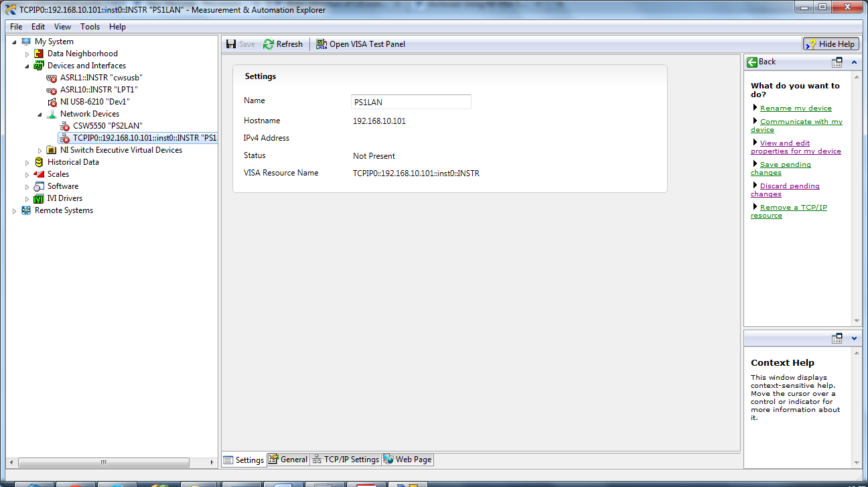
Task: Click the IVI Drivers icon
Action: click(x=39, y=198)
